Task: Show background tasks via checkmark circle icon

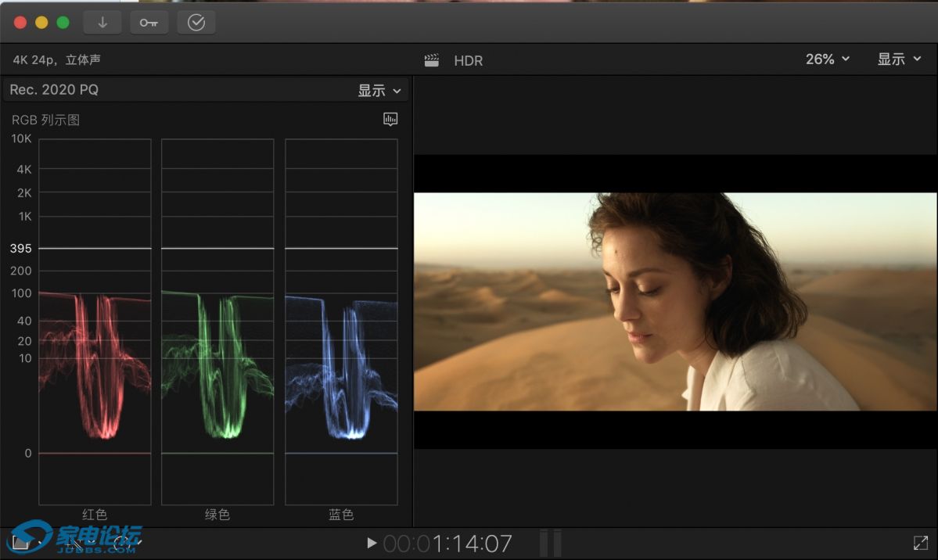Action: pyautogui.click(x=196, y=23)
